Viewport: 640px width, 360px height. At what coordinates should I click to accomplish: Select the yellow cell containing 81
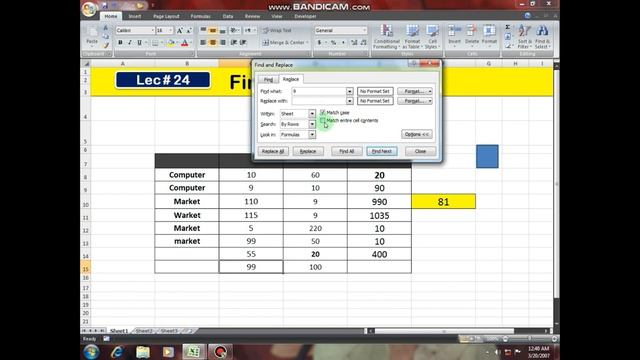[x=443, y=202]
